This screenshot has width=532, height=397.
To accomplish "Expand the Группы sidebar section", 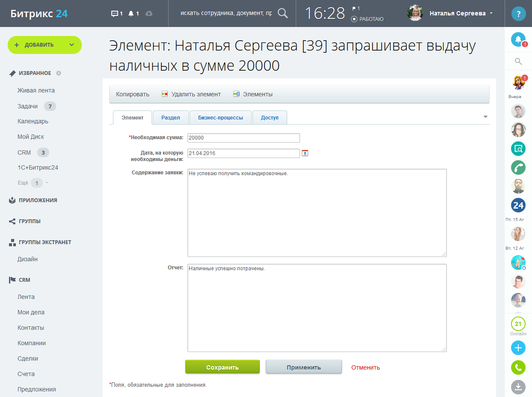I will [30, 221].
